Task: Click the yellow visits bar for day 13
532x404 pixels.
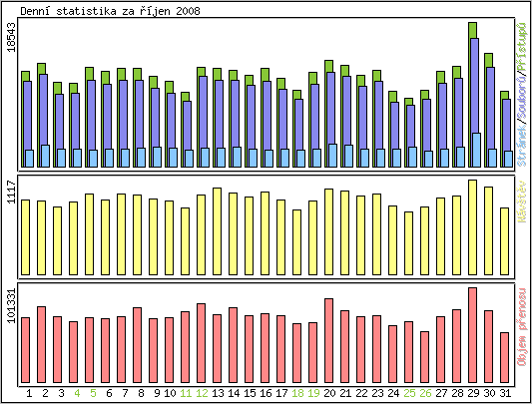Action: (218, 231)
